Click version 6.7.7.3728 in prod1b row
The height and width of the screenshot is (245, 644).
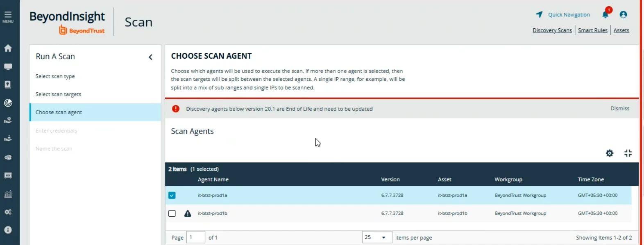click(392, 213)
